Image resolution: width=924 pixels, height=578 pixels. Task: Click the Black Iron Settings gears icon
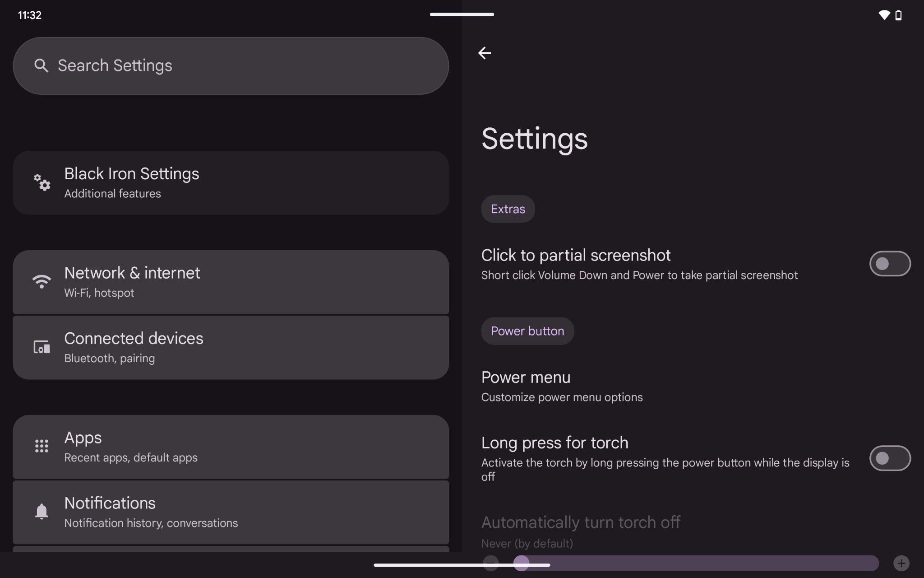(42, 182)
